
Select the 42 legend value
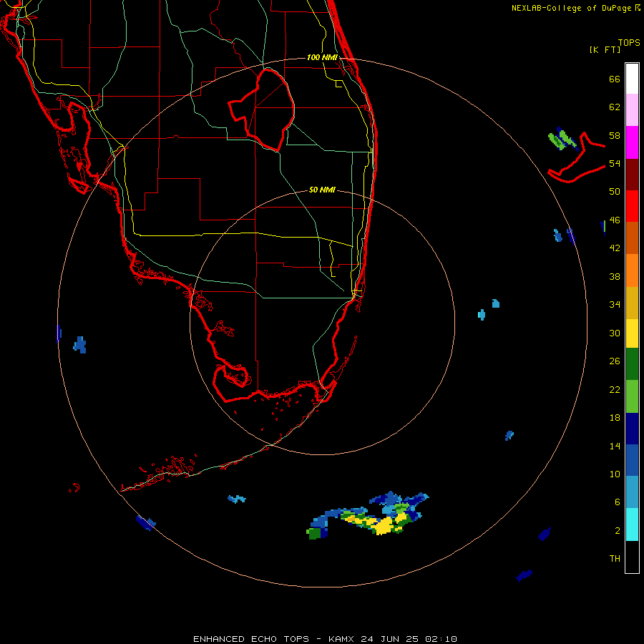615,248
